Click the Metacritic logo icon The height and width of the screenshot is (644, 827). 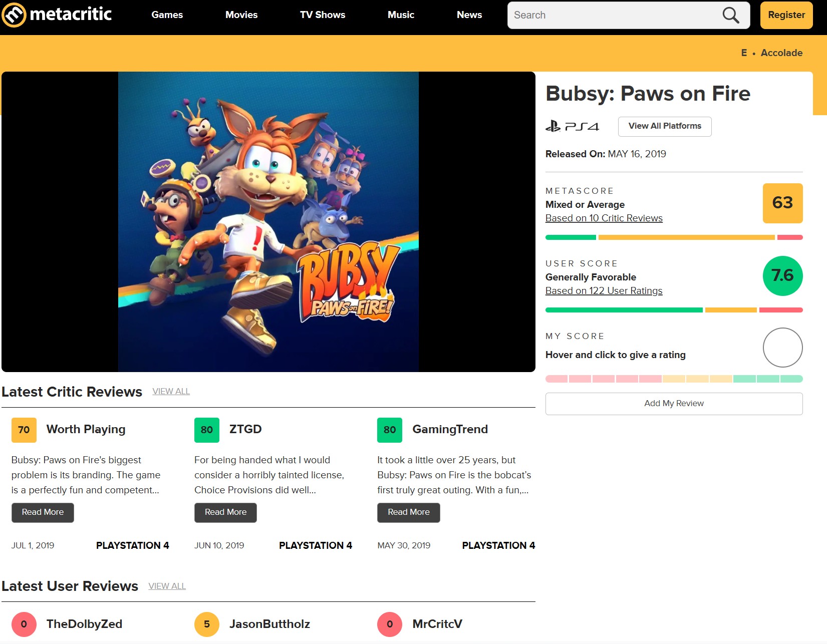click(14, 15)
